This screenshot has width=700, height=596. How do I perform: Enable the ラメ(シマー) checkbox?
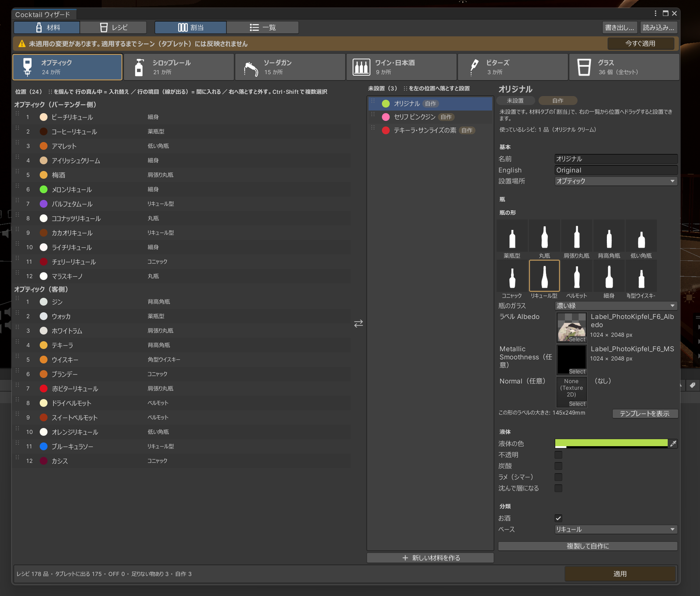(x=558, y=477)
